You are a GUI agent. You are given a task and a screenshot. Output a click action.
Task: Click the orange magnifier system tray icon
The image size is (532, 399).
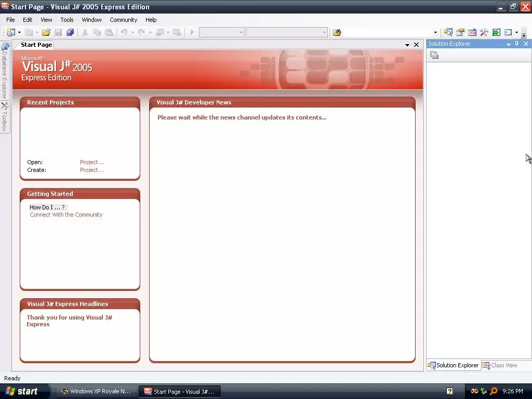click(x=494, y=391)
